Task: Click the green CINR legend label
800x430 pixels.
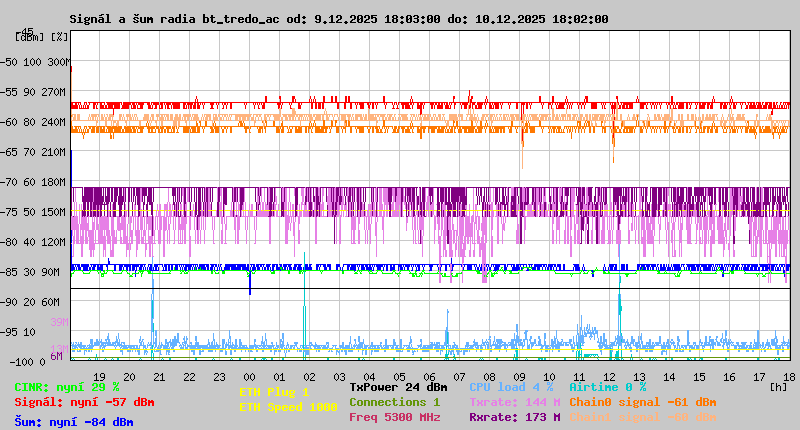Action: [x=67, y=386]
